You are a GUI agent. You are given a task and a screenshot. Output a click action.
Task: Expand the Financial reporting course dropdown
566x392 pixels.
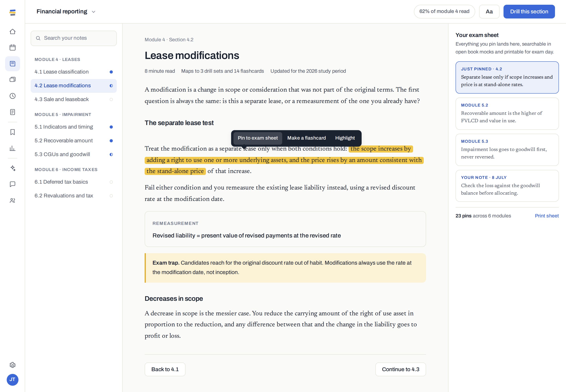tap(66, 12)
